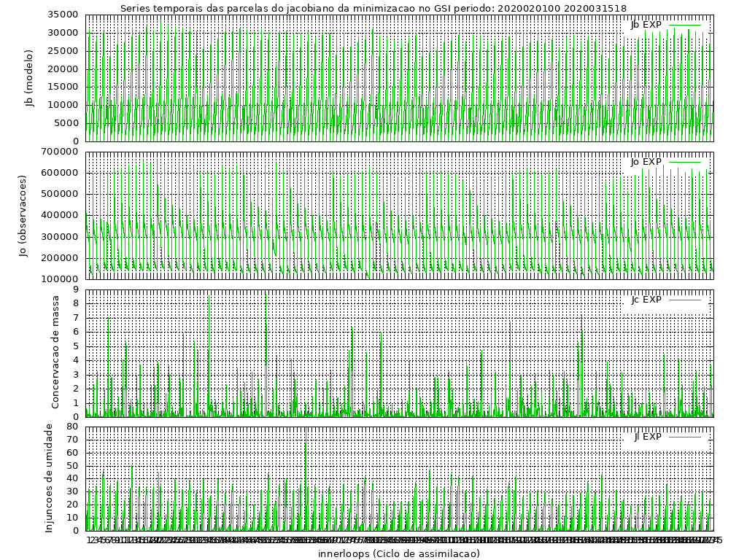Click the '30000' tick on the Jb axis
This screenshot has height=560, width=747.
pos(63,33)
